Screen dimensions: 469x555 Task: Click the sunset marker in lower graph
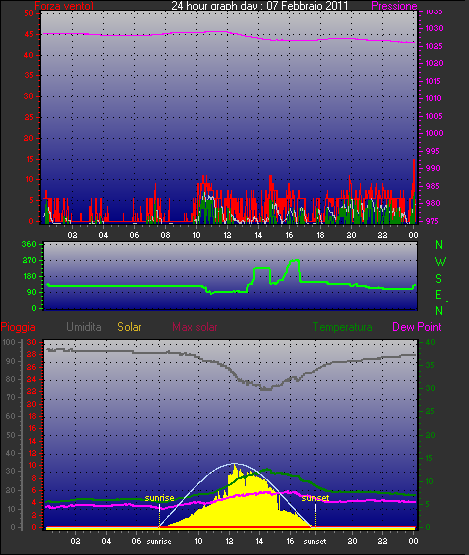(315, 498)
